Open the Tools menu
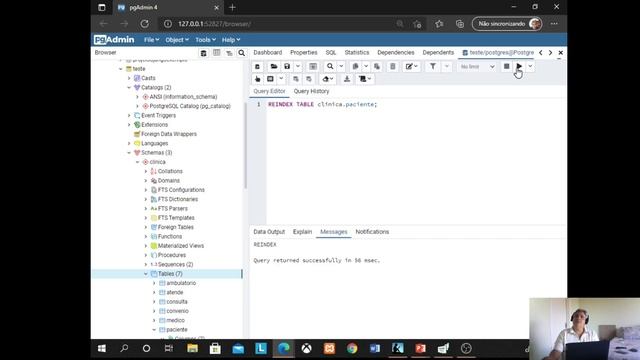Screen dimensions: 640x360 [205, 40]
